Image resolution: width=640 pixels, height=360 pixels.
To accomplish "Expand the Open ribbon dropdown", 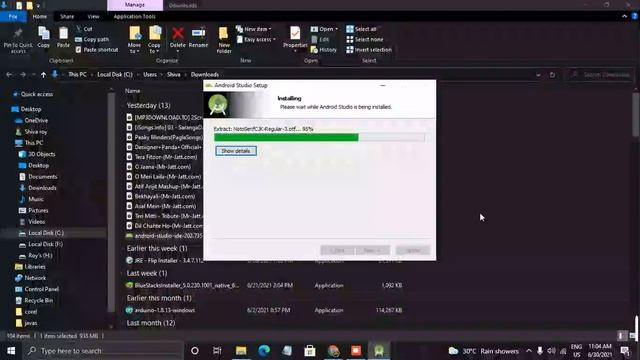I will tap(324, 29).
